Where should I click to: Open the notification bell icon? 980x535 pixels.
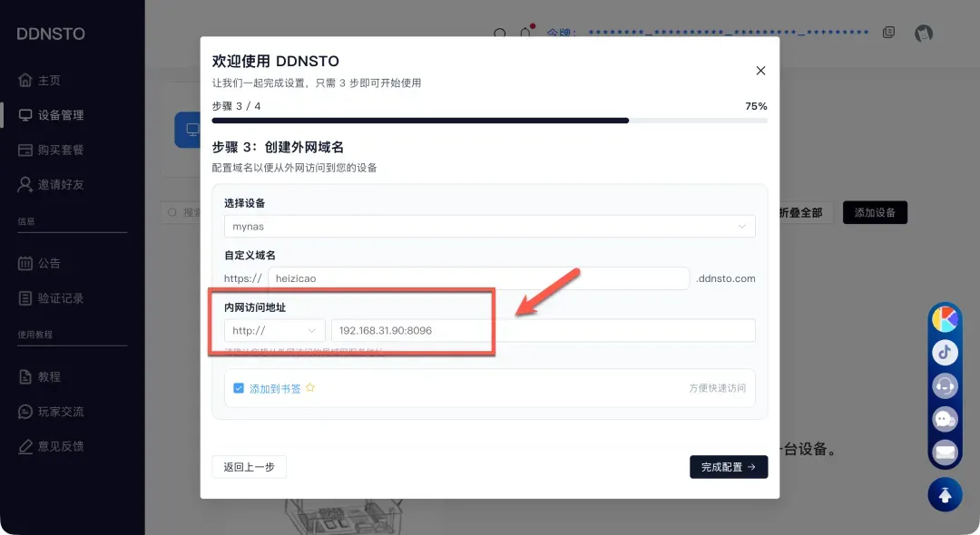click(526, 32)
